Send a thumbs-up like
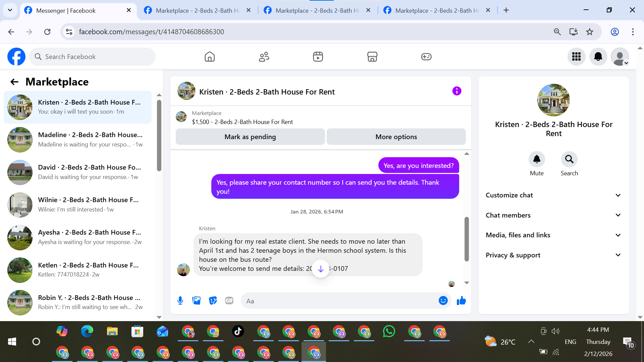Viewport: 644px width, 362px height. (x=462, y=301)
